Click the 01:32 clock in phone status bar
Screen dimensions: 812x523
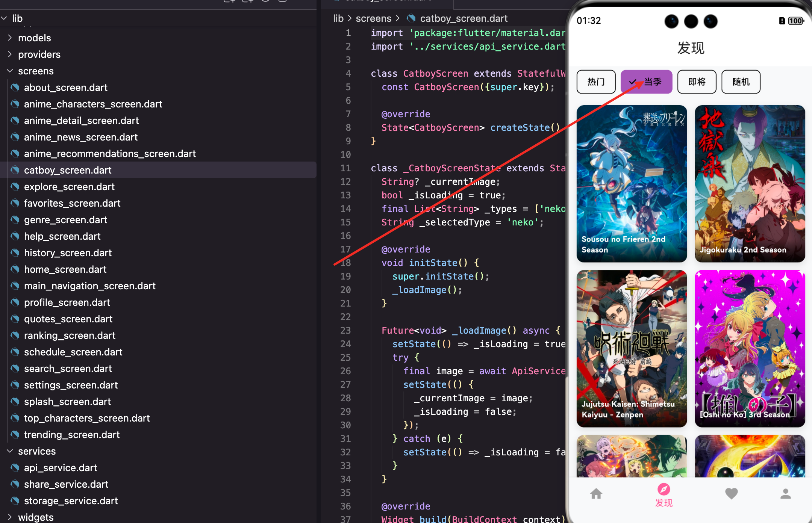(589, 21)
